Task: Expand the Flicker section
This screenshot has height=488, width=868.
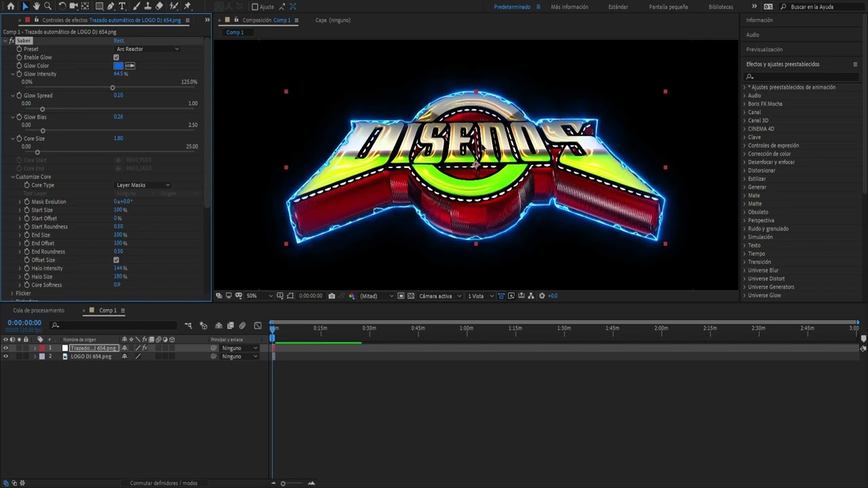Action: click(x=12, y=293)
